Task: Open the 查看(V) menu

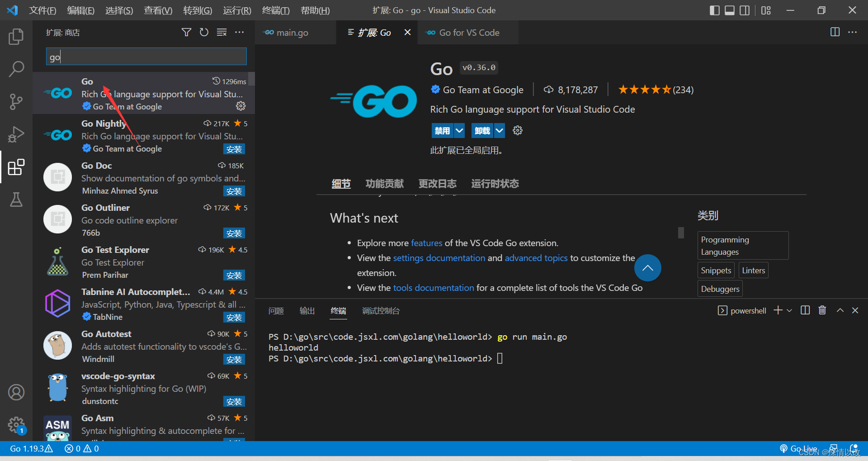Action: pos(158,10)
